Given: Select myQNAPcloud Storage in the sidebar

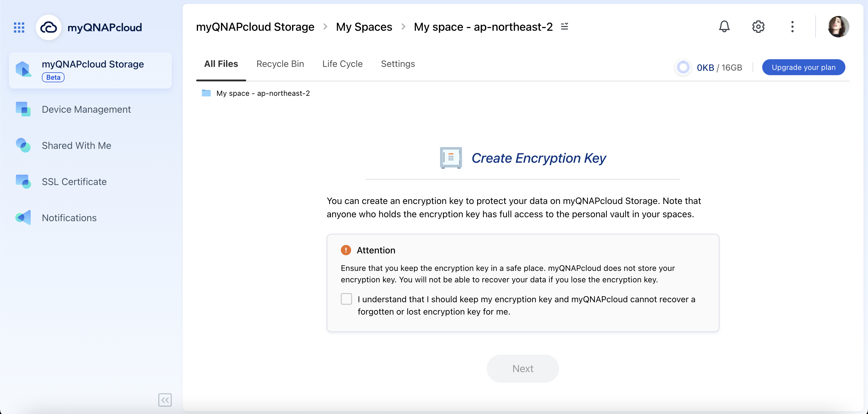Looking at the screenshot, I should click(90, 70).
